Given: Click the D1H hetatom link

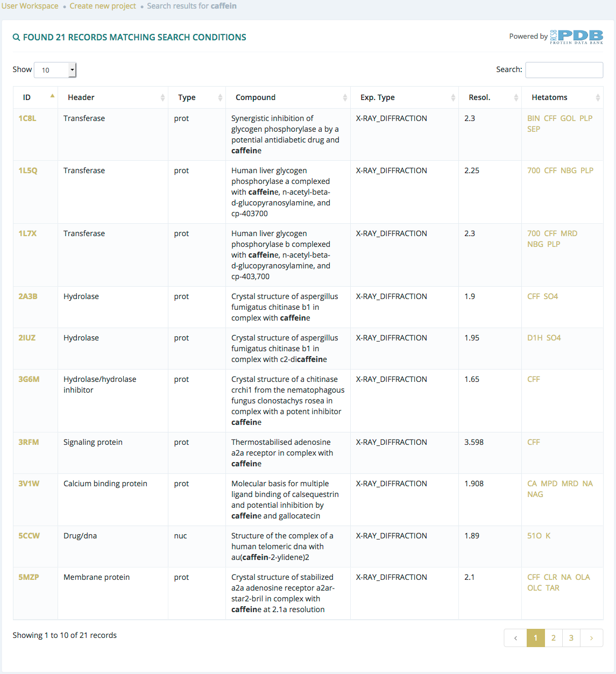Looking at the screenshot, I should pyautogui.click(x=535, y=338).
